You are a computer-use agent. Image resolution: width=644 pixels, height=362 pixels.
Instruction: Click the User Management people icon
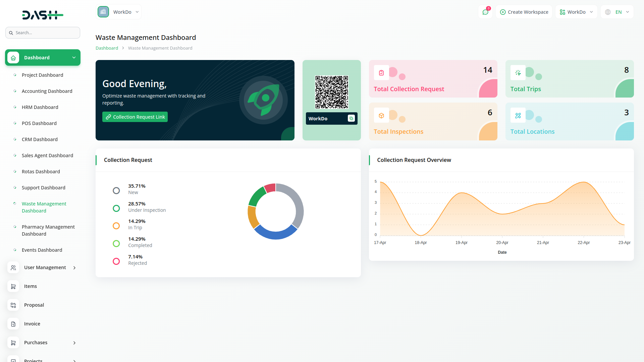tap(13, 267)
